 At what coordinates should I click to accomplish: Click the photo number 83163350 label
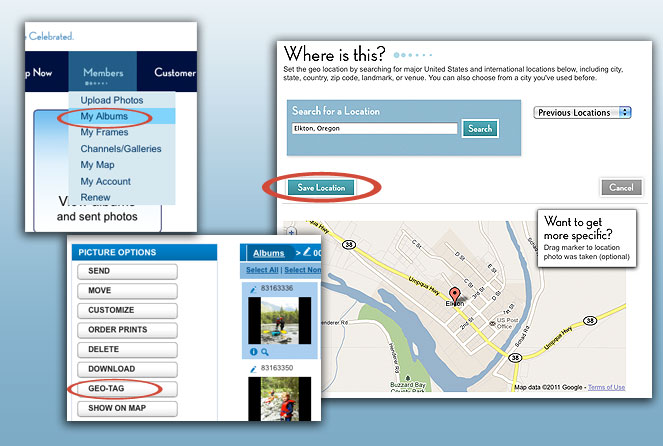click(x=277, y=368)
